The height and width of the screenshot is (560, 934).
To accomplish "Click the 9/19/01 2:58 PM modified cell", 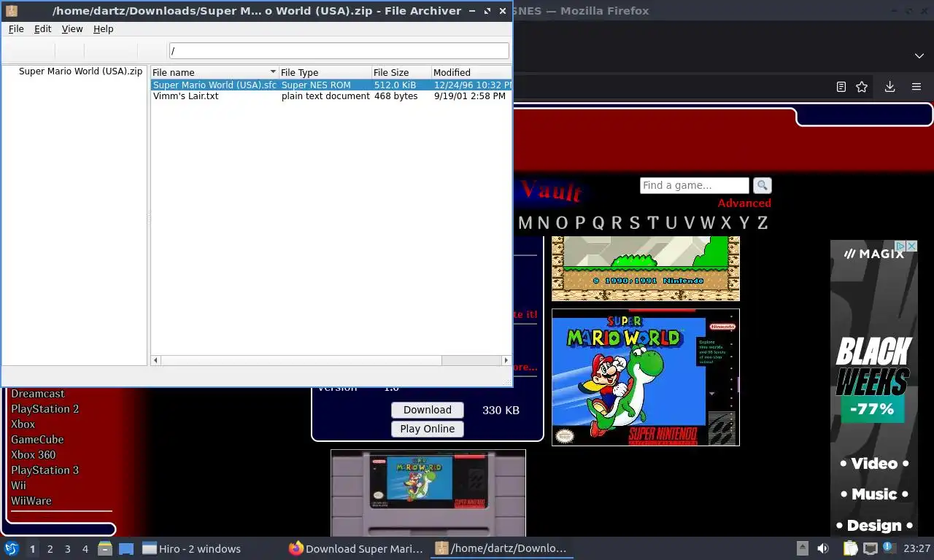I will click(469, 96).
